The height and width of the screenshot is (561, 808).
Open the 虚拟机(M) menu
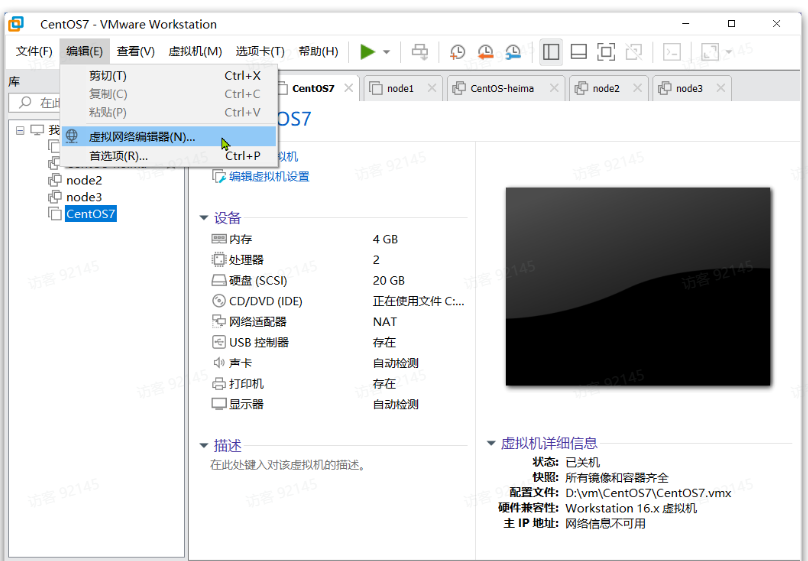195,52
